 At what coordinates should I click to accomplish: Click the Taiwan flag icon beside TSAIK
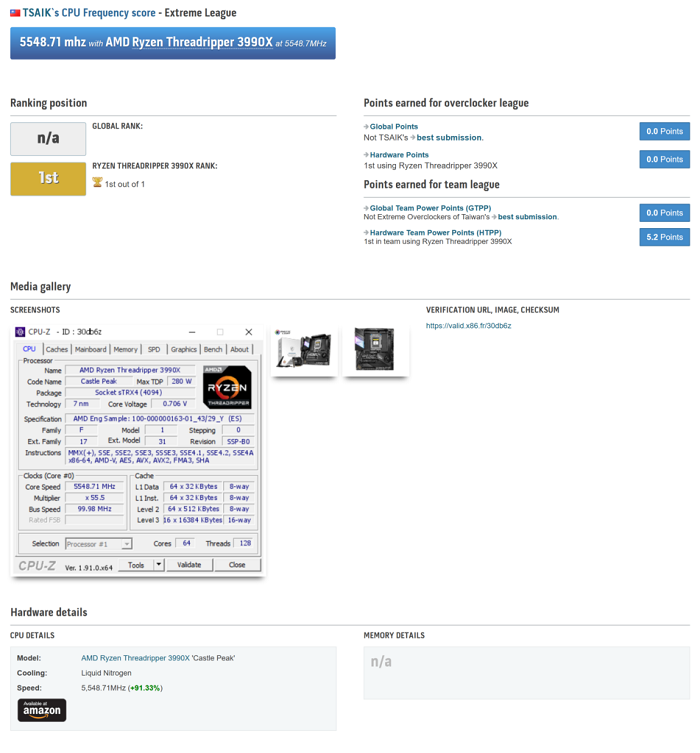(x=15, y=13)
